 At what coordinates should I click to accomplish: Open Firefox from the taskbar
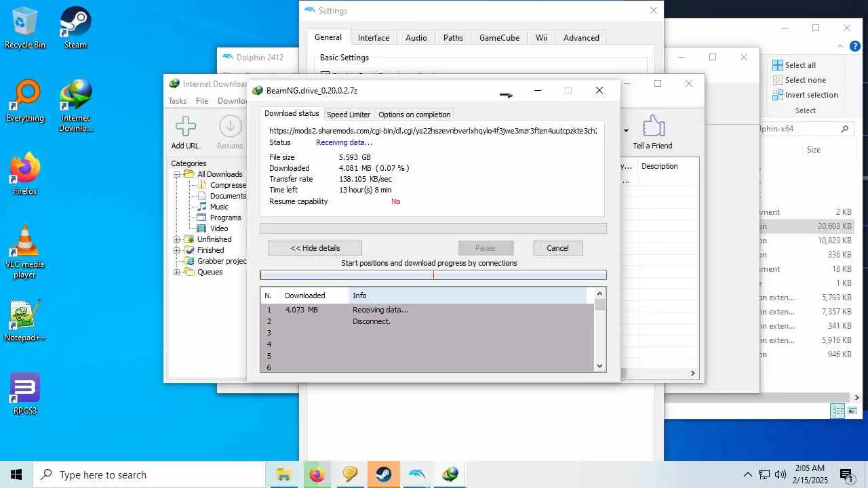[x=317, y=474]
